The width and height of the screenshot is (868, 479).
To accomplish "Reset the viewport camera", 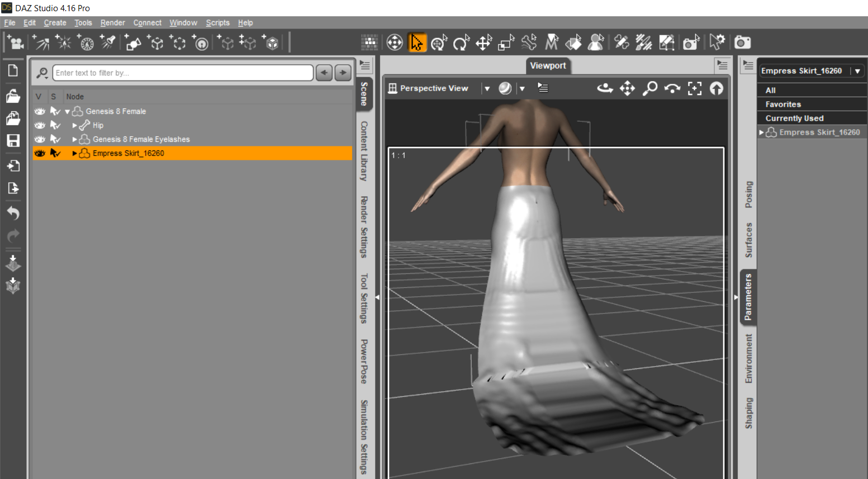I will click(717, 88).
